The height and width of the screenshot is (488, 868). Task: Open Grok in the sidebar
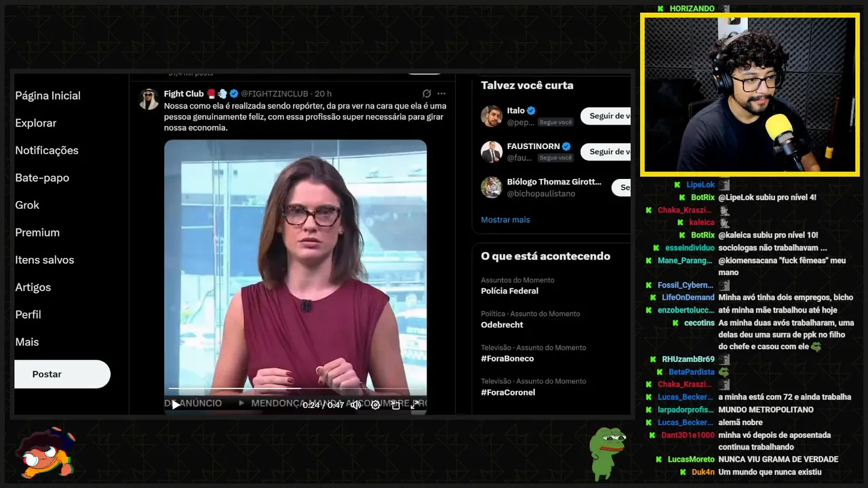(x=27, y=205)
